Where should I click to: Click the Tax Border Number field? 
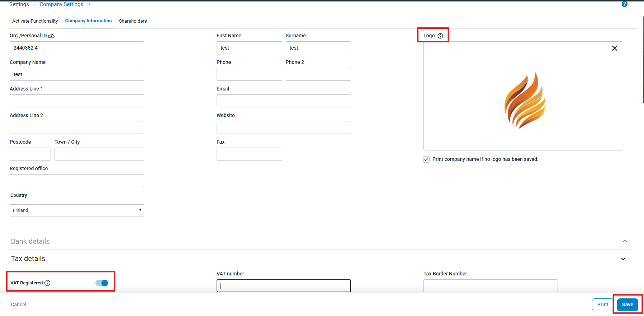[x=490, y=286]
